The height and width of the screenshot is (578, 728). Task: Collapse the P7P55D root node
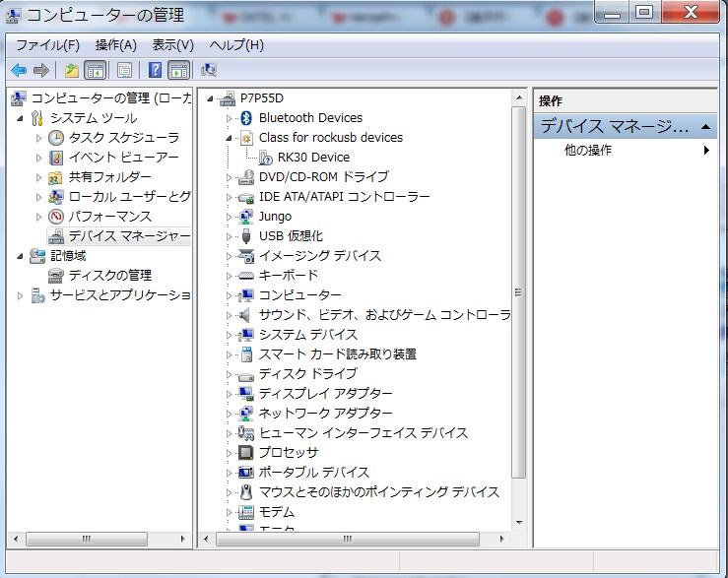(x=210, y=98)
